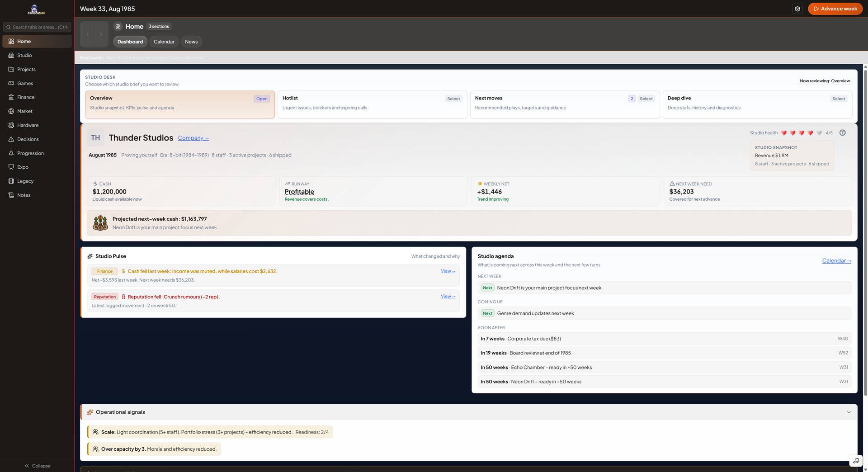Switch to the News tab
Screen dimensions: 868x472
(x=191, y=42)
